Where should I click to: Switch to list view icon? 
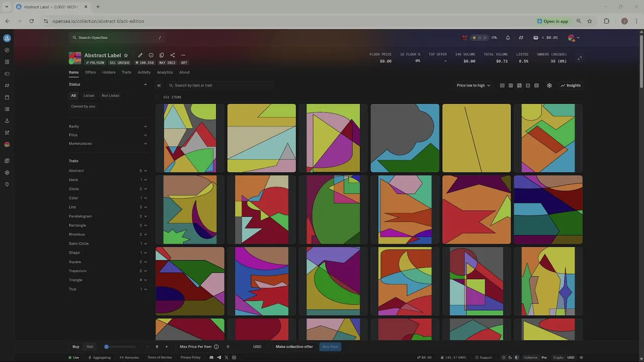click(528, 85)
